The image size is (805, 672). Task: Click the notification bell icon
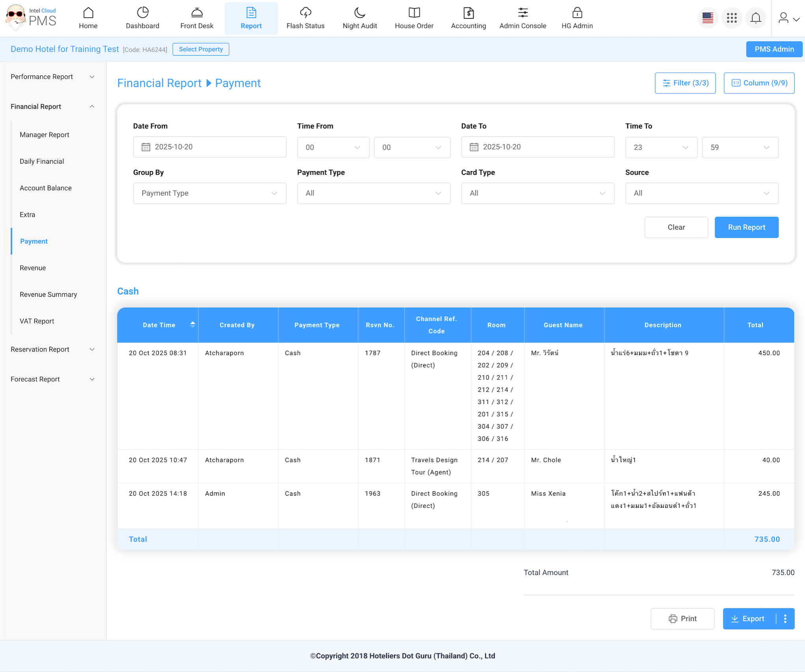point(756,18)
